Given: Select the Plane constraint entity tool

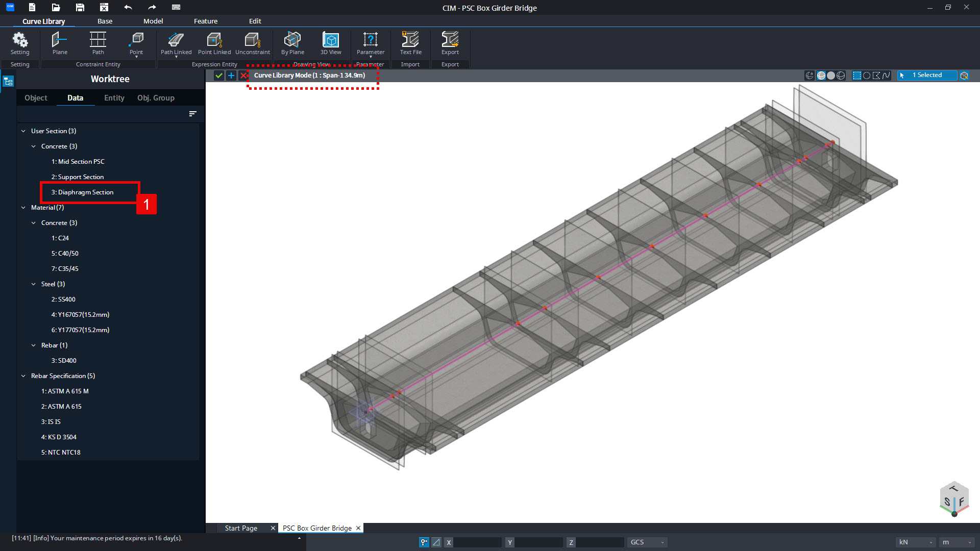Looking at the screenshot, I should coord(59,43).
